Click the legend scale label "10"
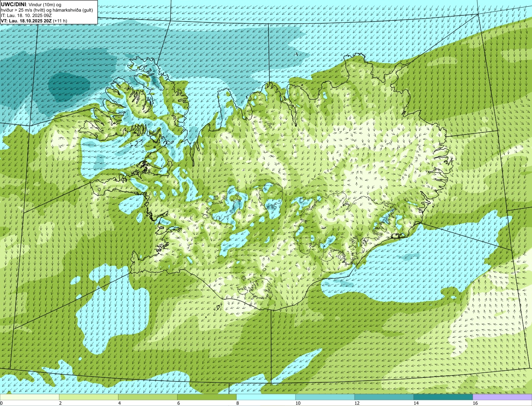The height and width of the screenshot is (406, 532). coord(298,403)
